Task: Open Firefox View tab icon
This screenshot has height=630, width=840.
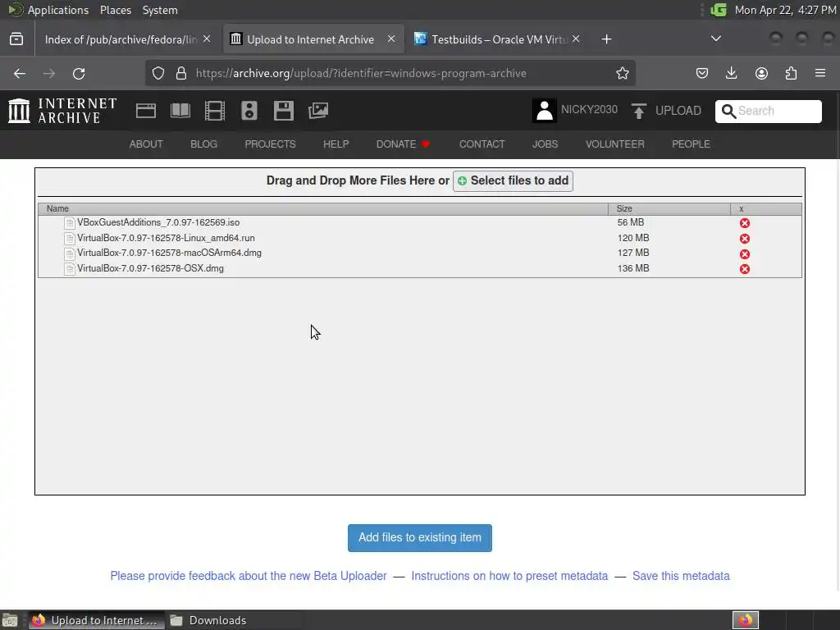Action: pyautogui.click(x=16, y=39)
